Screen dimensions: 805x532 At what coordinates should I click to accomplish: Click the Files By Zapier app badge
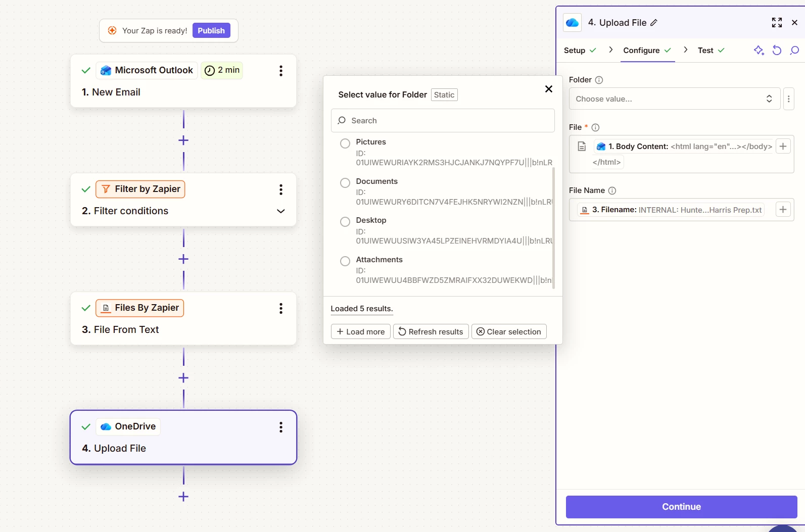click(140, 308)
